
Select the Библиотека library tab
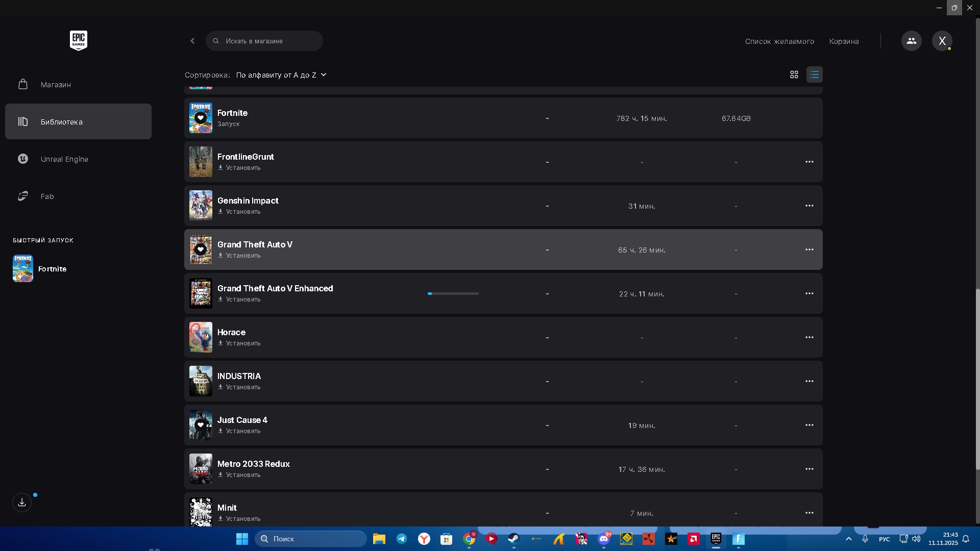[x=62, y=122]
